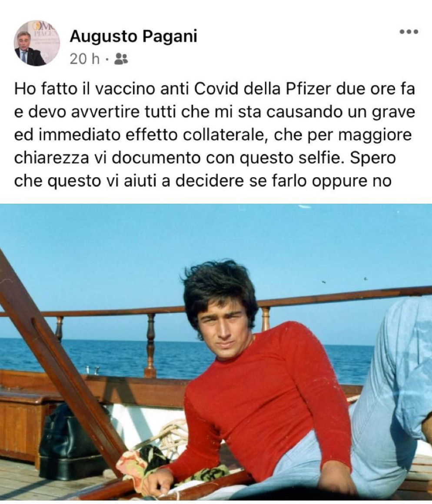Click the text line mentioning effetto collaterale
Viewport: 432px width, 504px height.
pyautogui.click(x=213, y=135)
